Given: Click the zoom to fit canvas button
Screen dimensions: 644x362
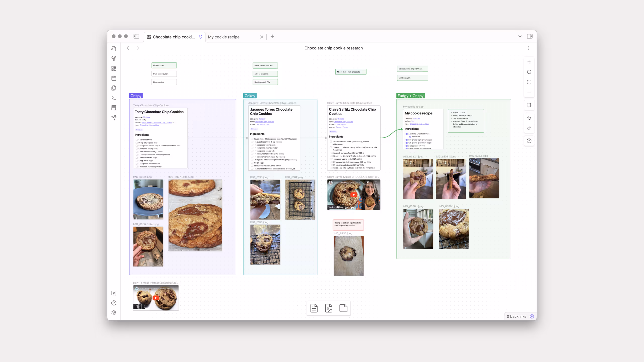Looking at the screenshot, I should click(x=529, y=82).
